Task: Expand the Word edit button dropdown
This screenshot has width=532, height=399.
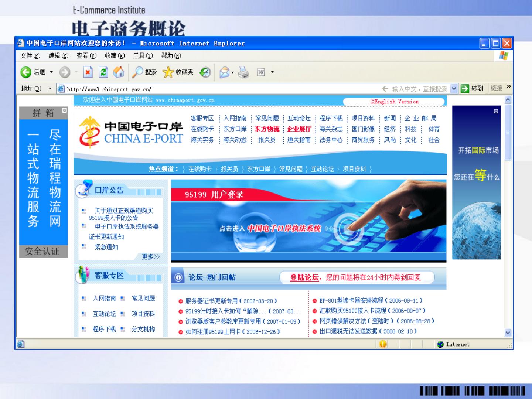Action: pos(272,72)
